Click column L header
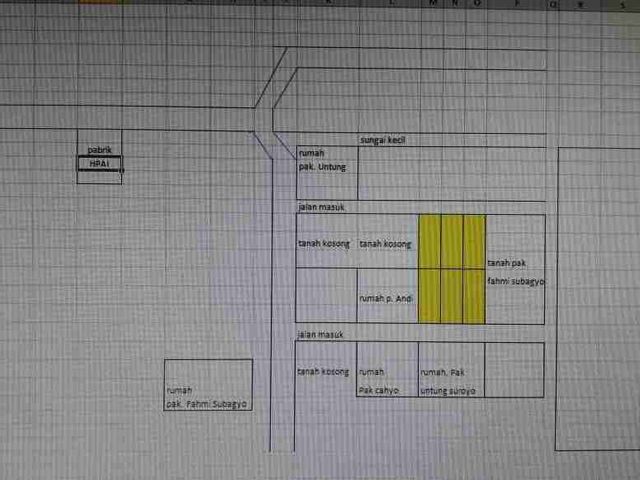 390,3
